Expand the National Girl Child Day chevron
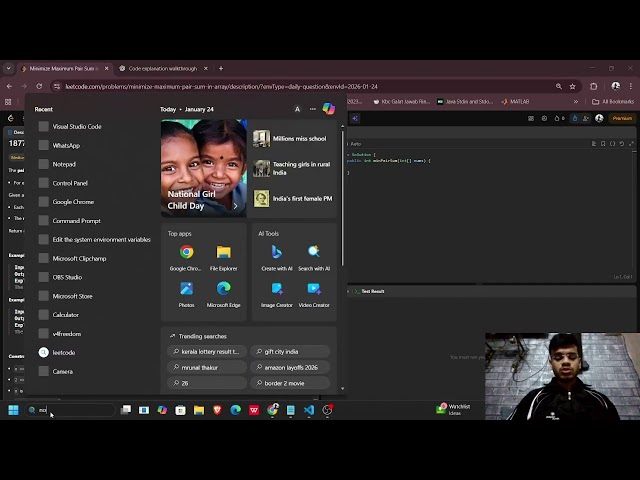640x480 pixels. 236,206
